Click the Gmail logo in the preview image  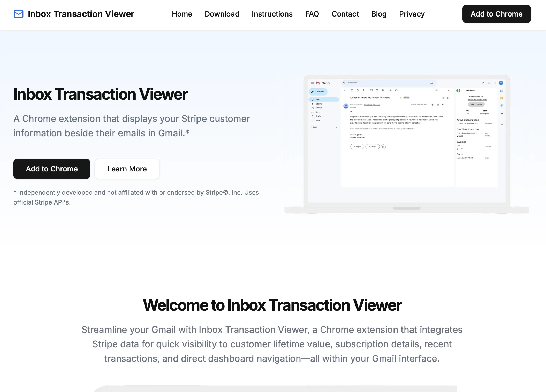(324, 83)
